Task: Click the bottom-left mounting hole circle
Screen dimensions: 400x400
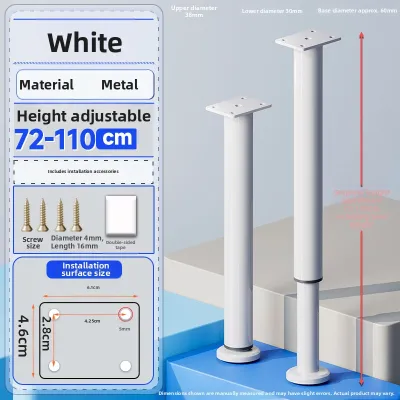Action: pyautogui.click(x=54, y=366)
